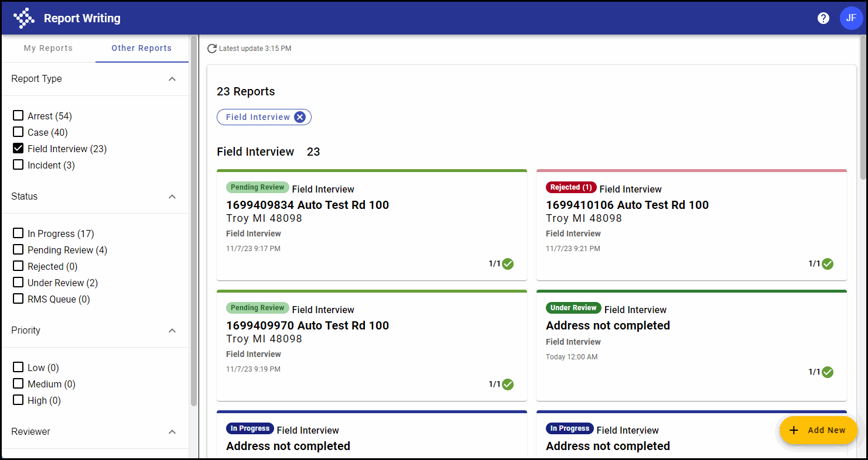Click the completion checkmark on report 1699409970
868x460 pixels.
coord(507,385)
